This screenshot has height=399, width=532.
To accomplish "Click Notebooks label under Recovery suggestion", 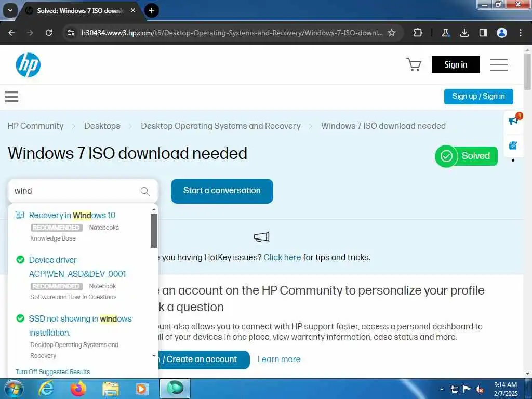I will [x=104, y=228].
